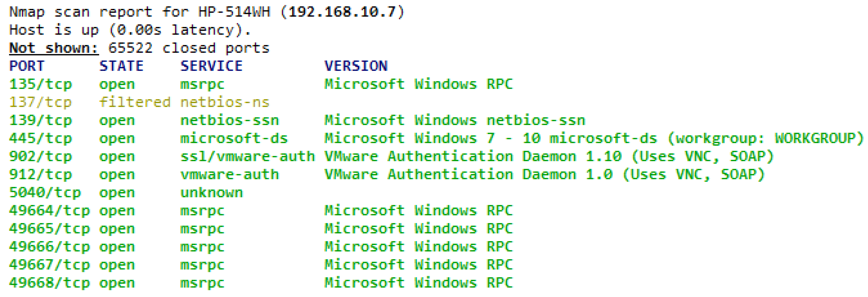Click the ssl/vmware-auth service name
868x297 pixels.
click(247, 157)
